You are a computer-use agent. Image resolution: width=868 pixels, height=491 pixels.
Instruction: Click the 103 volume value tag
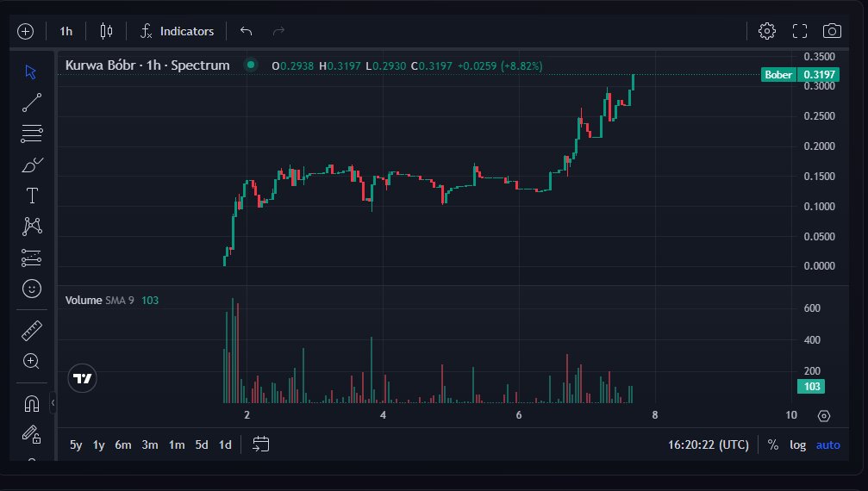(811, 387)
